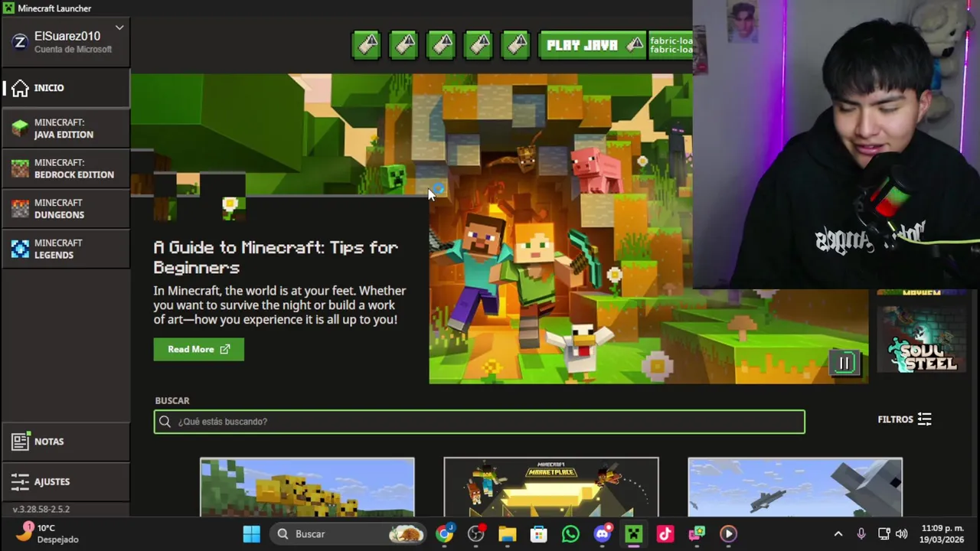Open File Explorer from the taskbar
Viewport: 980px width, 551px height.
point(508,534)
